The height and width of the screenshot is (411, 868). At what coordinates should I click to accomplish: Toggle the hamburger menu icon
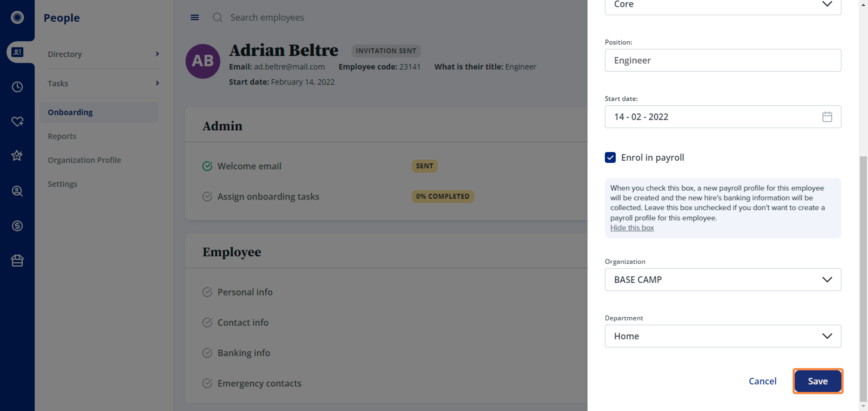click(195, 17)
